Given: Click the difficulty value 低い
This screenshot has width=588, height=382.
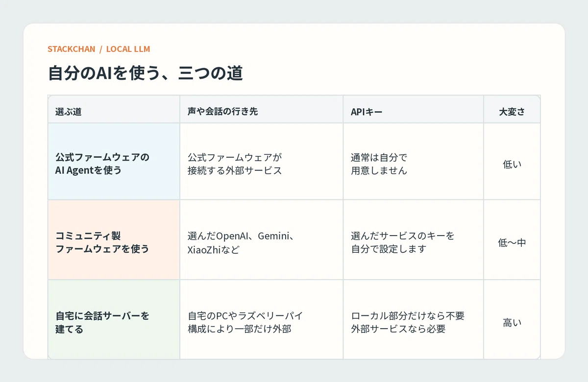Looking at the screenshot, I should tap(512, 165).
